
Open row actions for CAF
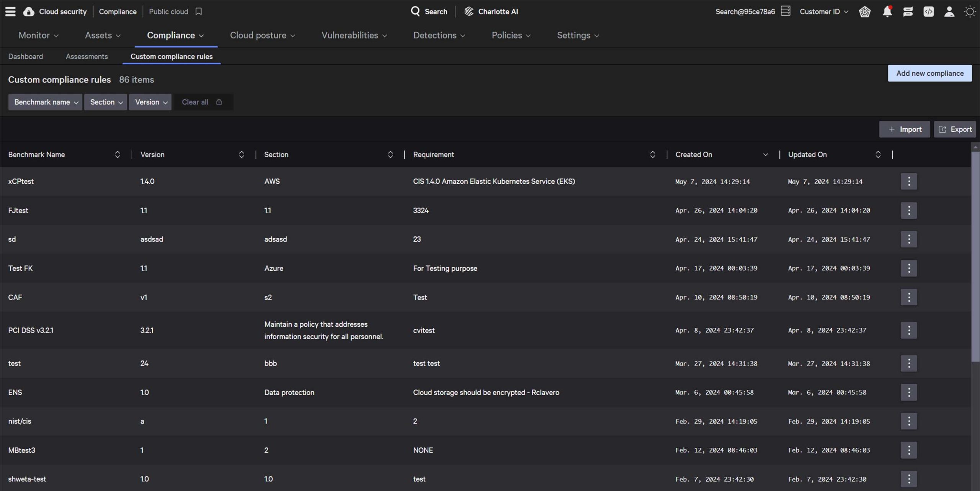pos(909,297)
